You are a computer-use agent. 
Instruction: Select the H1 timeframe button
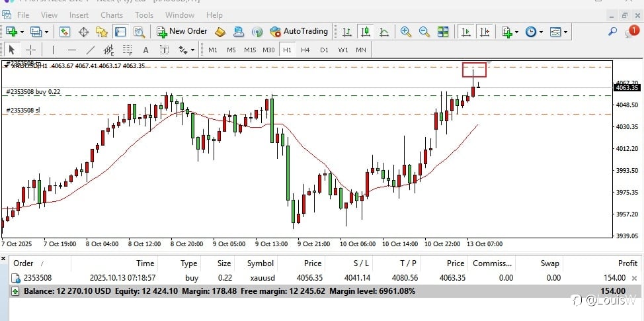coord(287,50)
